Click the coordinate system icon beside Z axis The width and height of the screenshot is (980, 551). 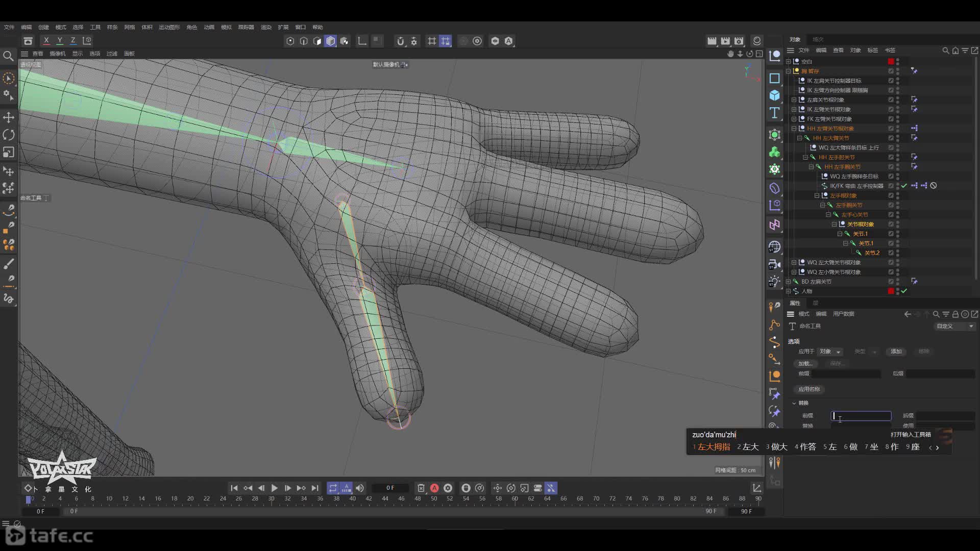[x=87, y=40]
